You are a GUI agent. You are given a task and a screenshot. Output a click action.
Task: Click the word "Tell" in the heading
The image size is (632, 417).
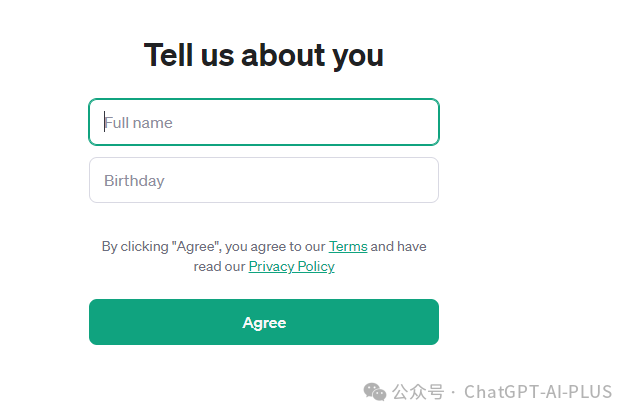coord(170,55)
